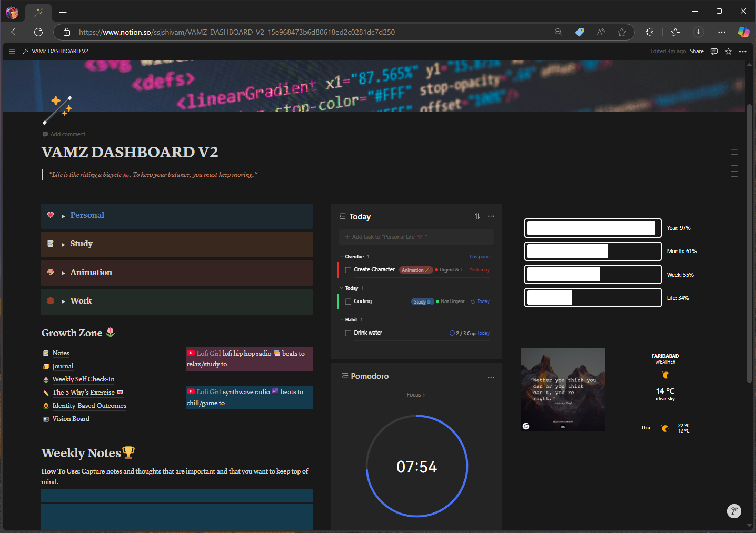Click the browser profile avatar icon
This screenshot has height=533, width=756.
[x=12, y=12]
